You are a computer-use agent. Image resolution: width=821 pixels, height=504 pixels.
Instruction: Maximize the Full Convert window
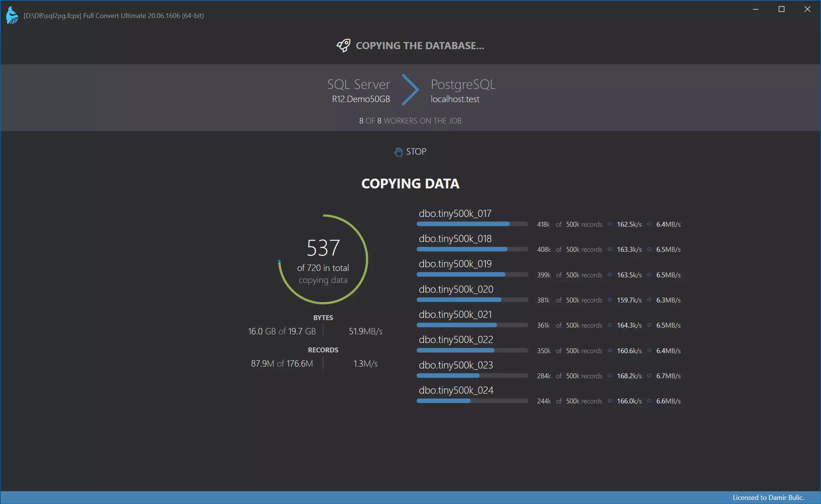click(782, 9)
